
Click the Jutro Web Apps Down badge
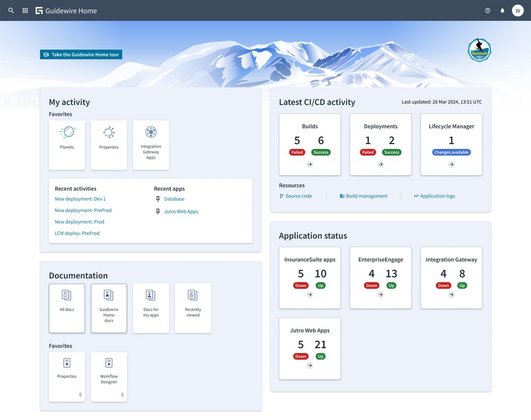point(301,357)
